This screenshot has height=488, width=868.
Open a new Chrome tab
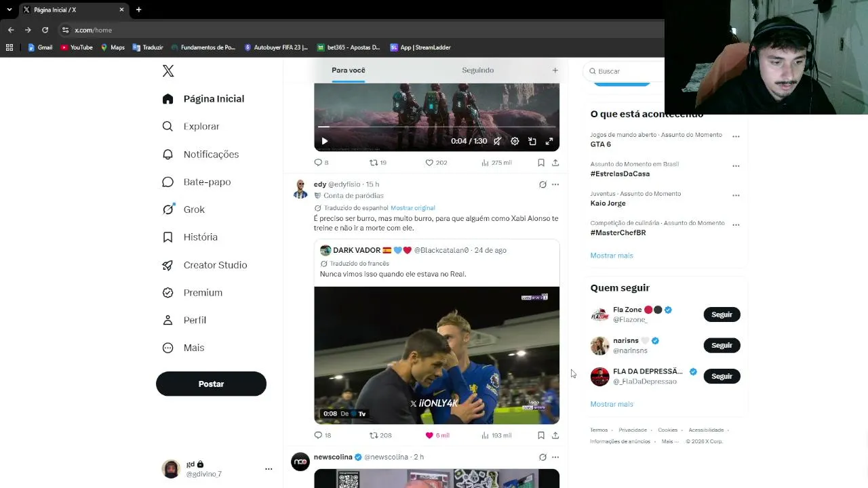[x=138, y=9]
